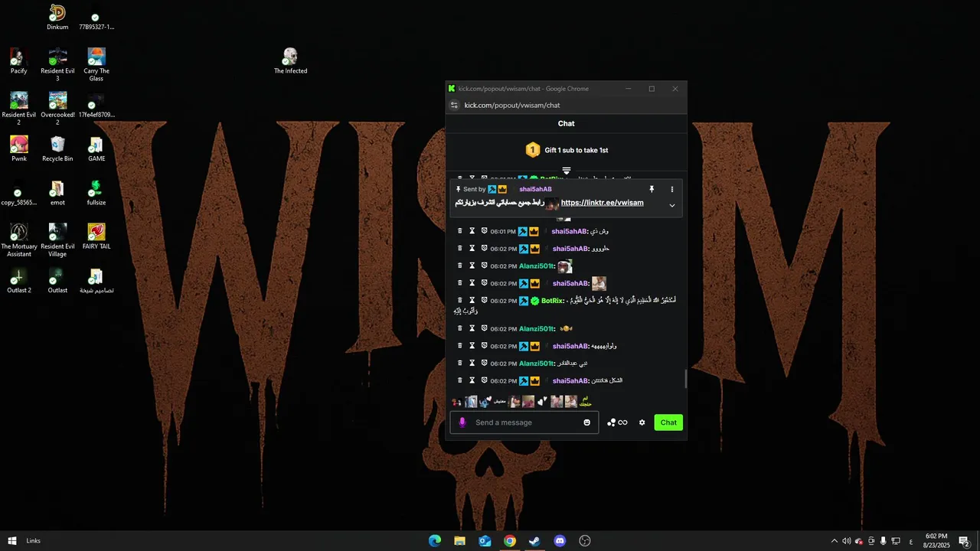Select the تصاميم شيخة desktop file
Viewport: 980px width, 551px height.
[96, 281]
